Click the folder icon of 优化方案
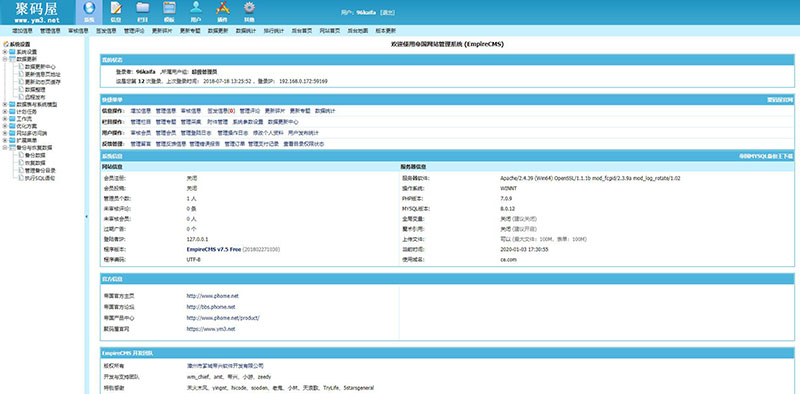This screenshot has width=800, height=394. (12, 126)
